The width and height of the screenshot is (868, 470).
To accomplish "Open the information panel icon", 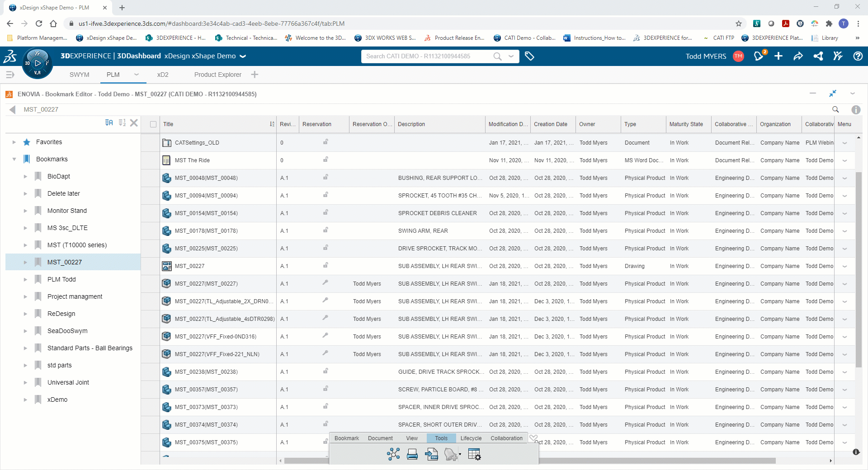I will coord(856,109).
